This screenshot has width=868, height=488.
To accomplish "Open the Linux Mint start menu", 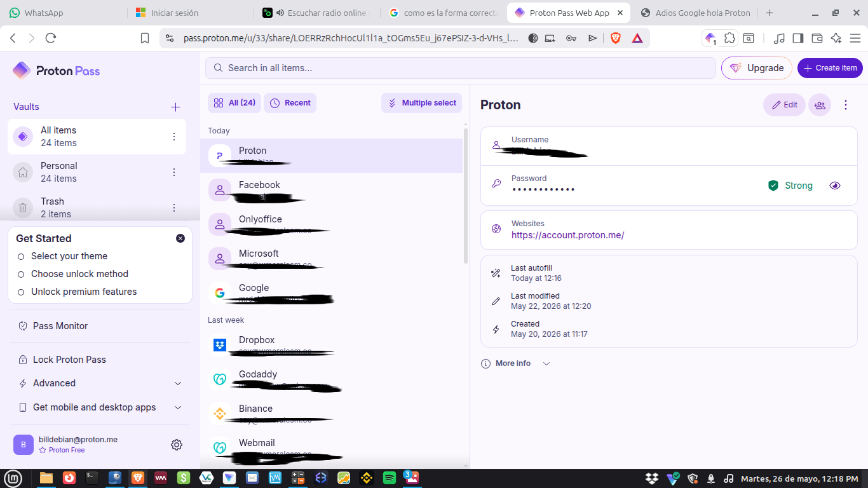I will point(13,478).
